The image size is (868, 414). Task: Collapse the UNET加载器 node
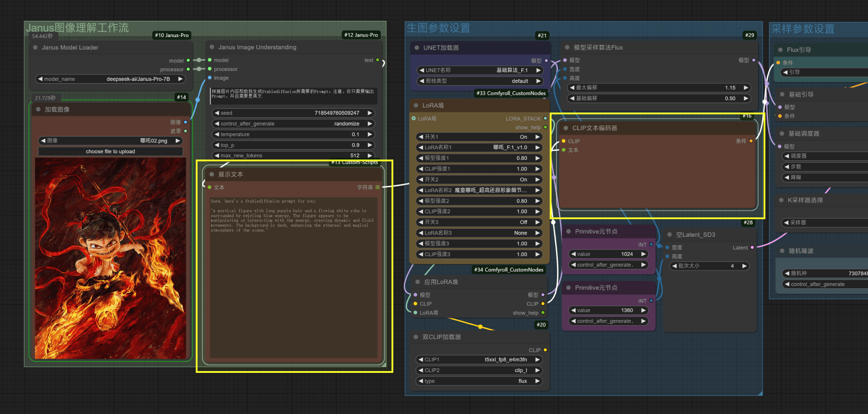(416, 48)
